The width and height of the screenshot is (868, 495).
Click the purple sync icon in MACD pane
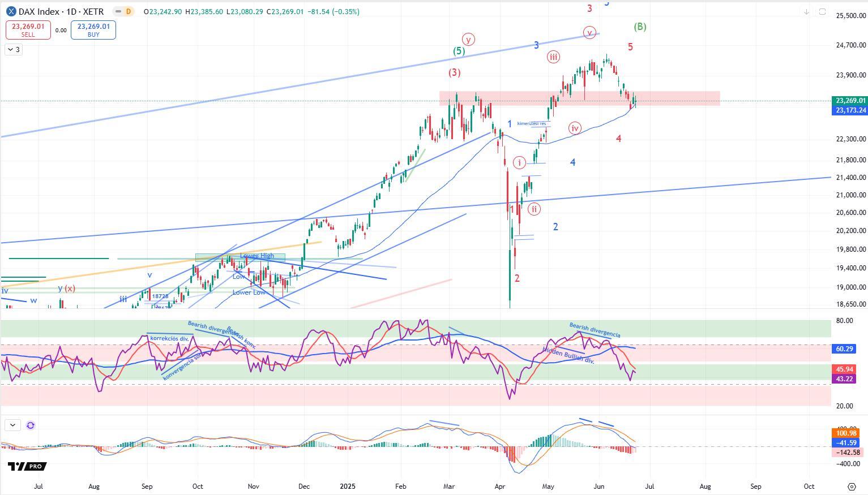[x=31, y=425]
